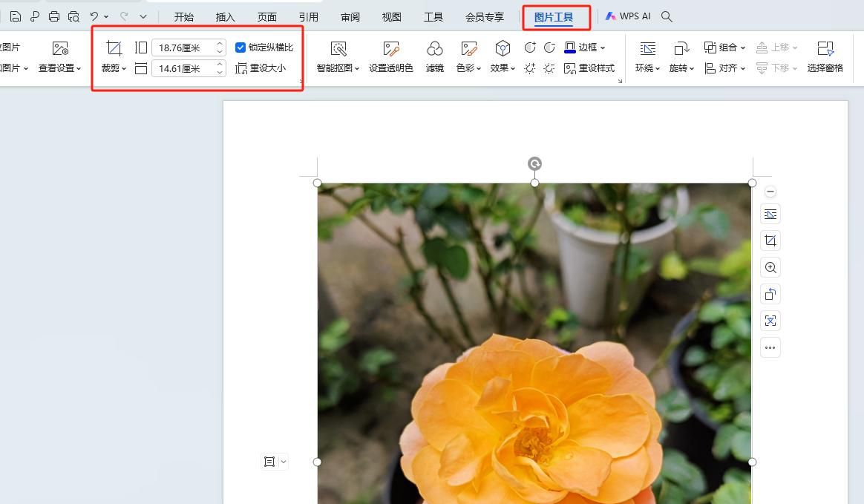
Task: Open the undo history dropdown arrow
Action: click(x=106, y=16)
